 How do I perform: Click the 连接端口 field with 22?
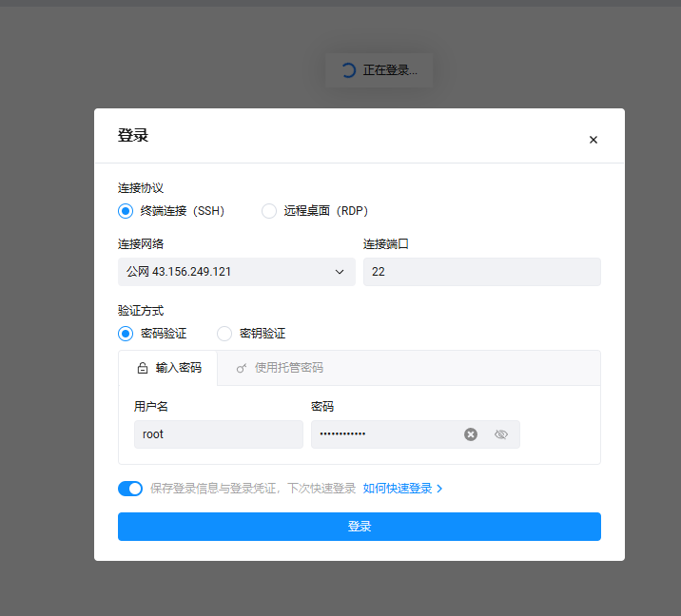tap(481, 272)
